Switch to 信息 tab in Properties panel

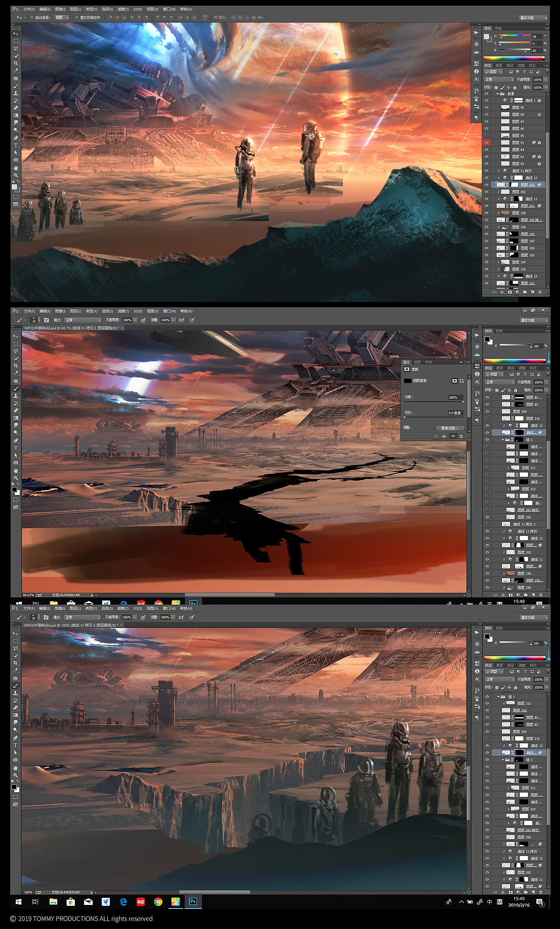coord(417,362)
